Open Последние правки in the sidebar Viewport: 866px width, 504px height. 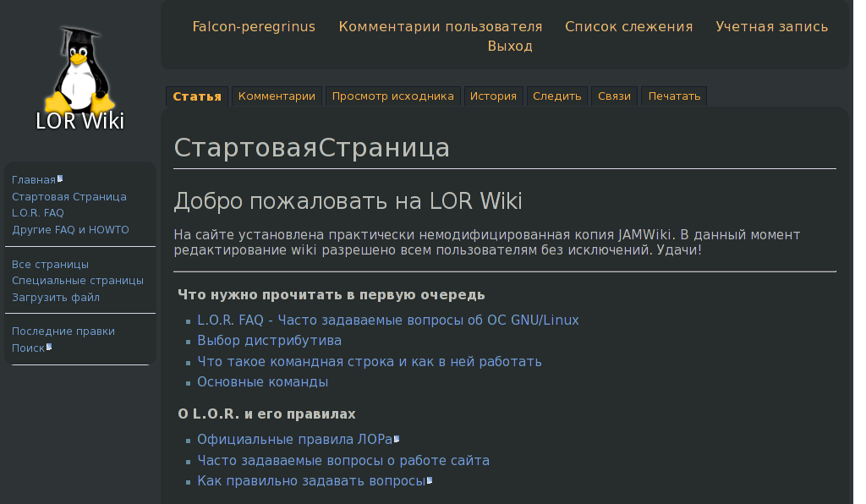coord(63,331)
